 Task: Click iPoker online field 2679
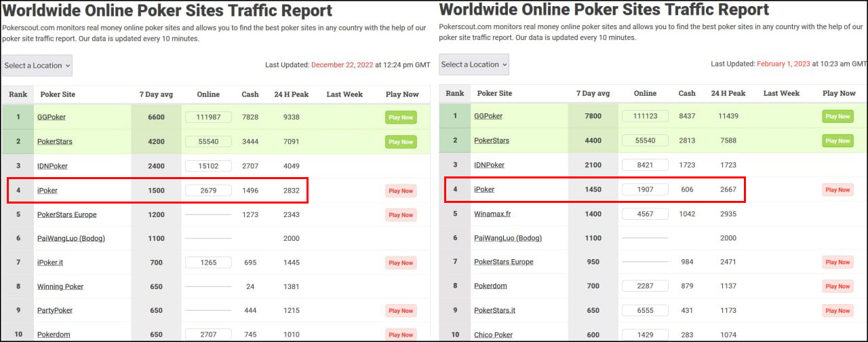click(208, 191)
